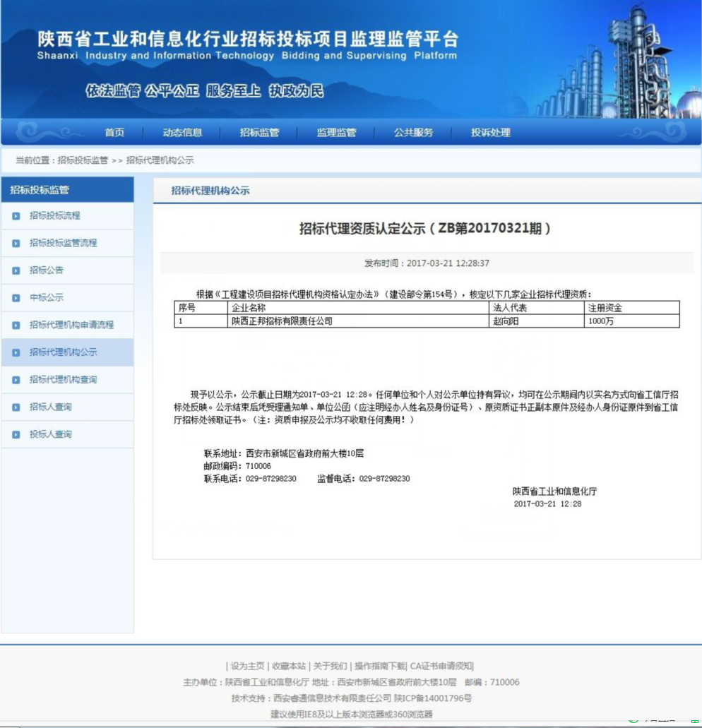This screenshot has width=702, height=728.
Task: Click arrow icon beside 投标人查询
Action: click(x=16, y=435)
